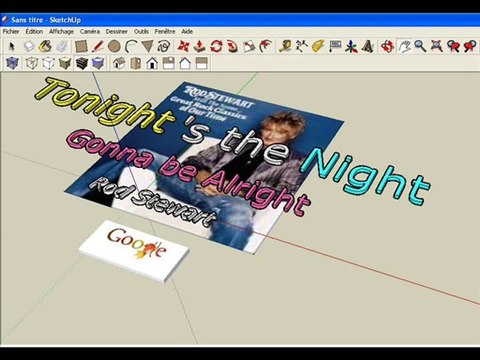Select the Orbit camera tool
480x360 pixels.
(387, 46)
